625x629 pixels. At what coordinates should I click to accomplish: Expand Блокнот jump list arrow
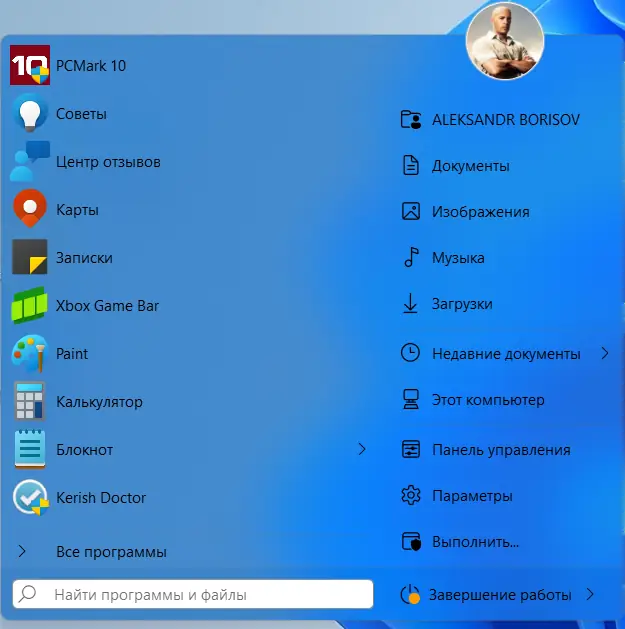(362, 449)
